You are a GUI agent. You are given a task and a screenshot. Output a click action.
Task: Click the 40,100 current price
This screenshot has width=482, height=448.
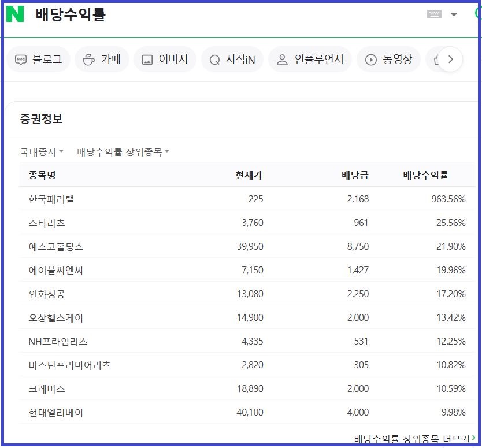click(x=250, y=412)
